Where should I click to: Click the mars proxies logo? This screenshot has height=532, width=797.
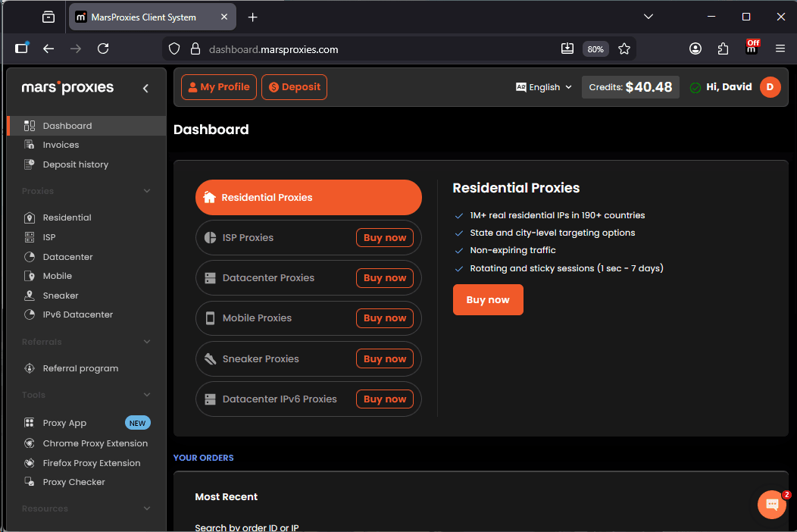tap(67, 87)
